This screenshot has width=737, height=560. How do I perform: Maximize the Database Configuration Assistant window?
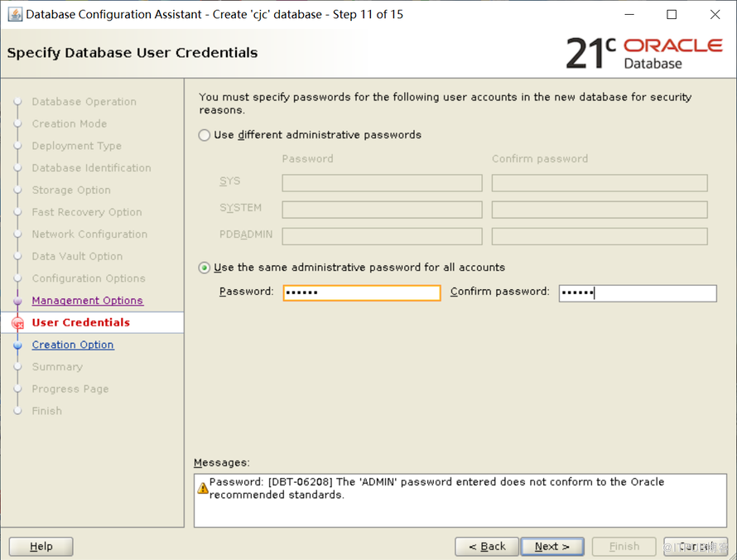[672, 15]
